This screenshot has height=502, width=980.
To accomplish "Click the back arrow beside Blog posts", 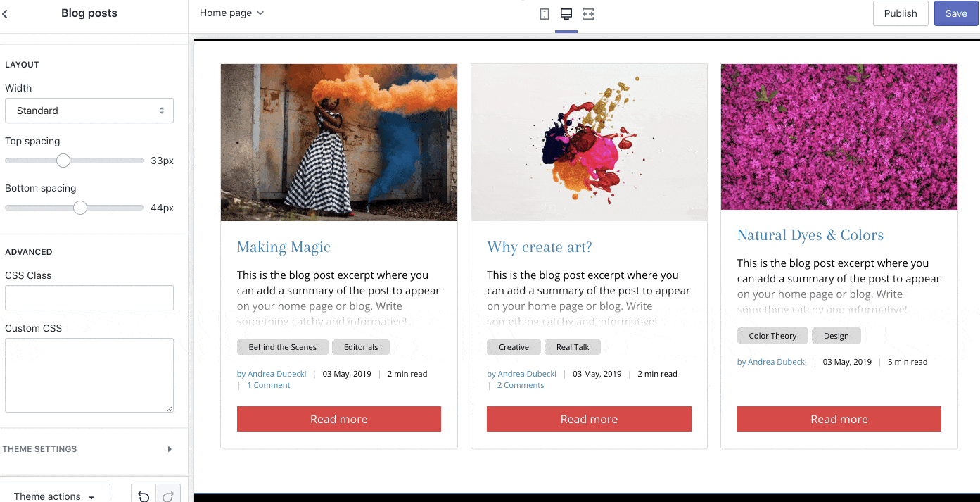I will tap(6, 13).
